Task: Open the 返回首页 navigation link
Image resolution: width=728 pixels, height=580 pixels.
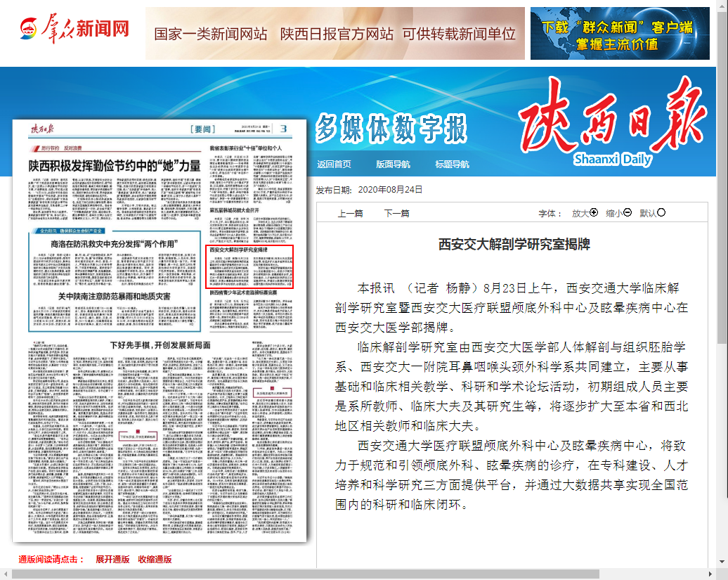Action: (x=334, y=165)
